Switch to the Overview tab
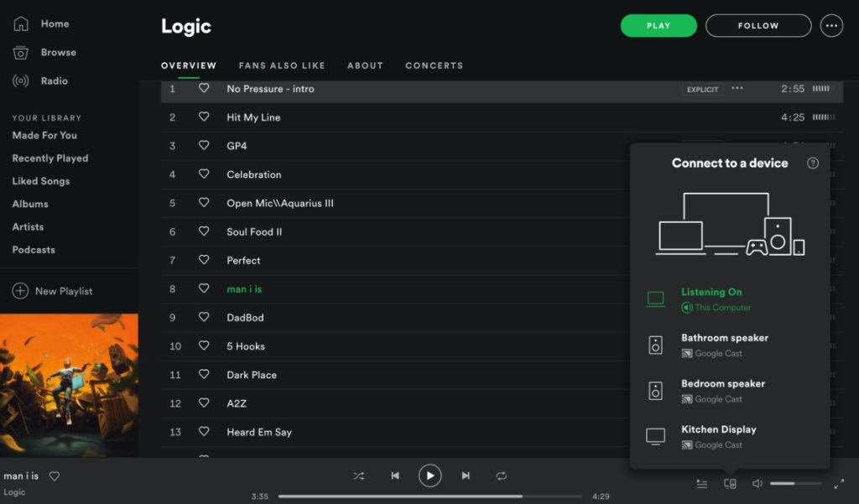This screenshot has width=859, height=504. [x=189, y=65]
